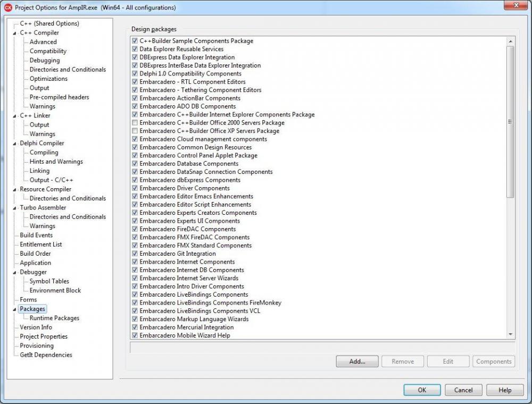Select Embarcadero Internet Server Wizards row text
The width and height of the screenshot is (532, 404).
click(x=189, y=278)
